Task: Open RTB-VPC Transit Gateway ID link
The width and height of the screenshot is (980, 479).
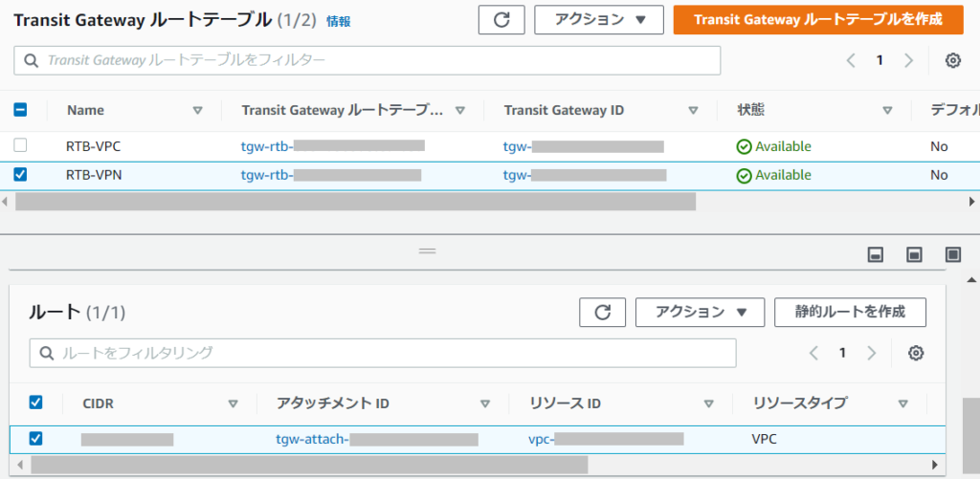Action: coord(583,147)
